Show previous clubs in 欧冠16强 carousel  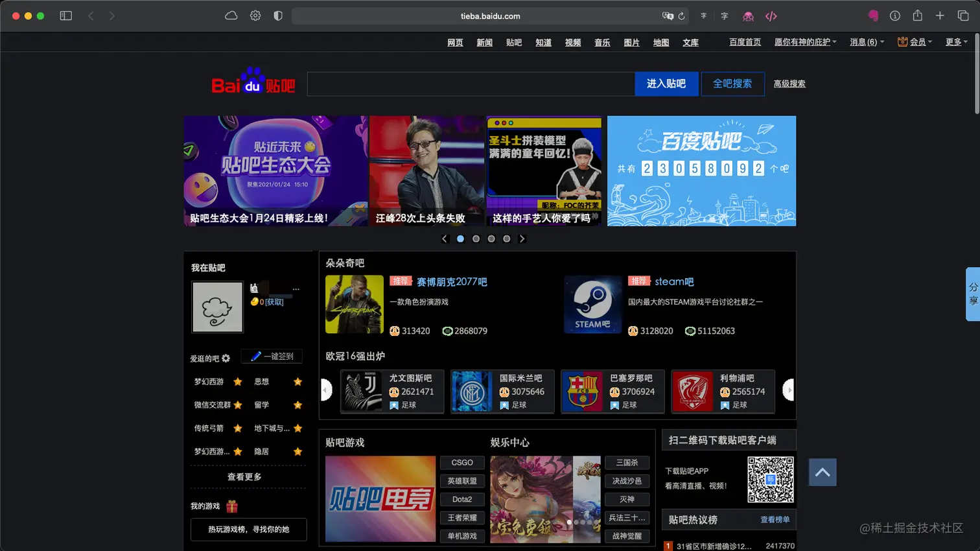point(327,390)
